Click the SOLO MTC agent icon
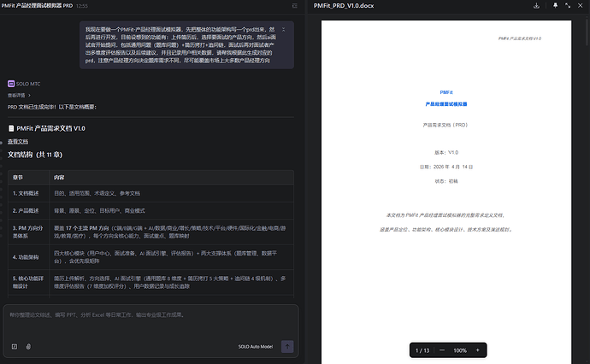The height and width of the screenshot is (364, 590). [11, 84]
